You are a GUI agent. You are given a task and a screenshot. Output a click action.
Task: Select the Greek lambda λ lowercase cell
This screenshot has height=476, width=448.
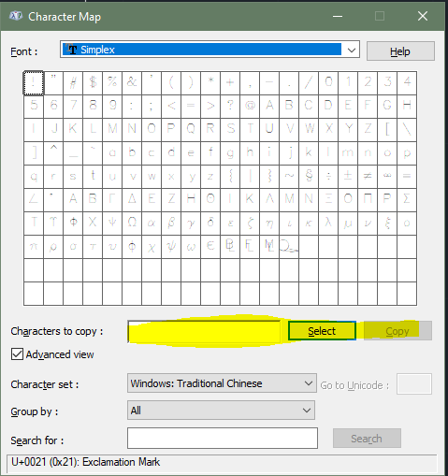328,224
